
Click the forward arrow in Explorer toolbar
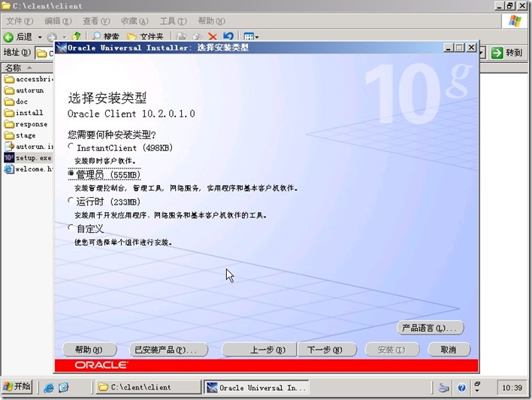(x=52, y=37)
